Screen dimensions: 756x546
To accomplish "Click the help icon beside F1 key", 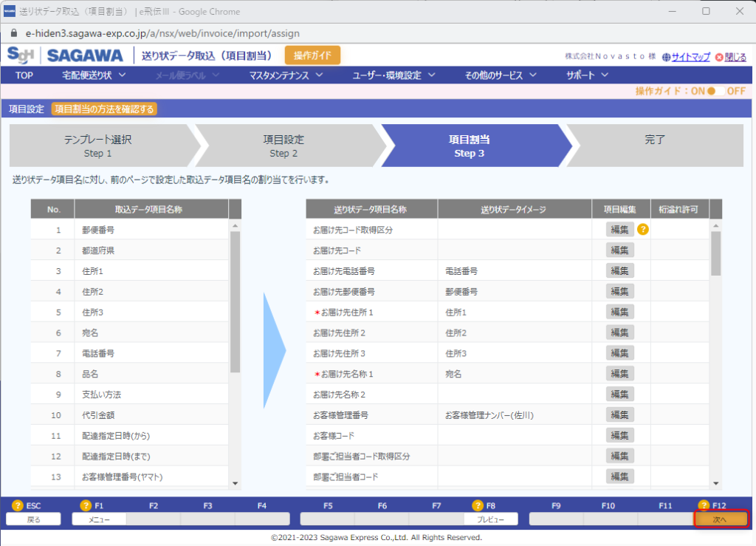I will click(x=86, y=505).
